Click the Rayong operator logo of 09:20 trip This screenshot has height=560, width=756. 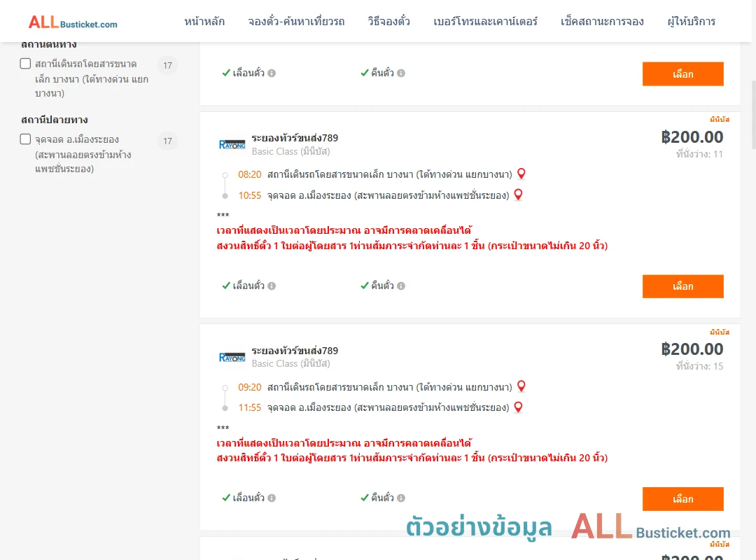(232, 357)
